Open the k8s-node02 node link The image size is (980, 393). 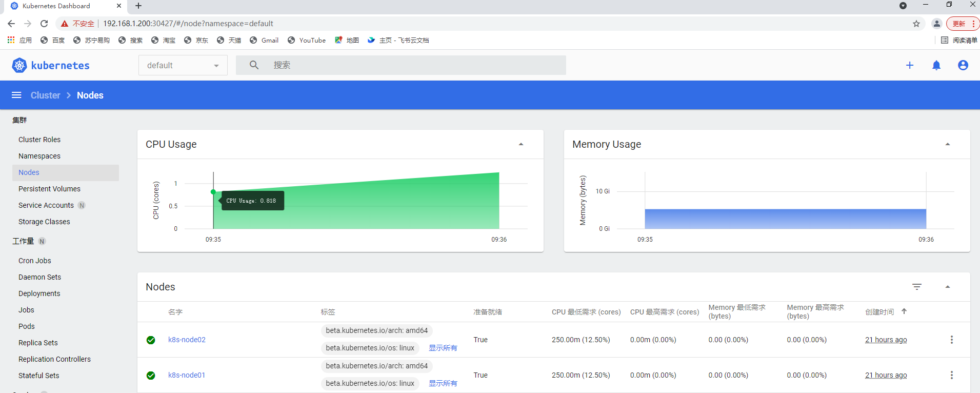(x=187, y=340)
